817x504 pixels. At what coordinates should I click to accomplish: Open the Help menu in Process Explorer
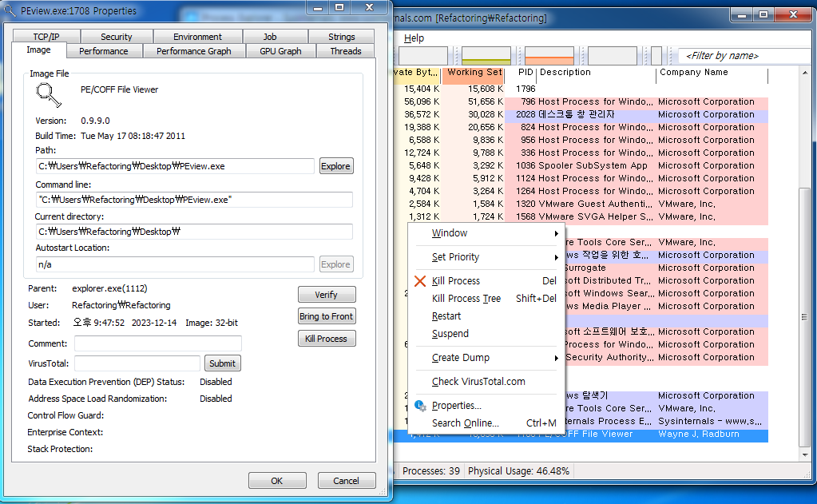pyautogui.click(x=414, y=38)
